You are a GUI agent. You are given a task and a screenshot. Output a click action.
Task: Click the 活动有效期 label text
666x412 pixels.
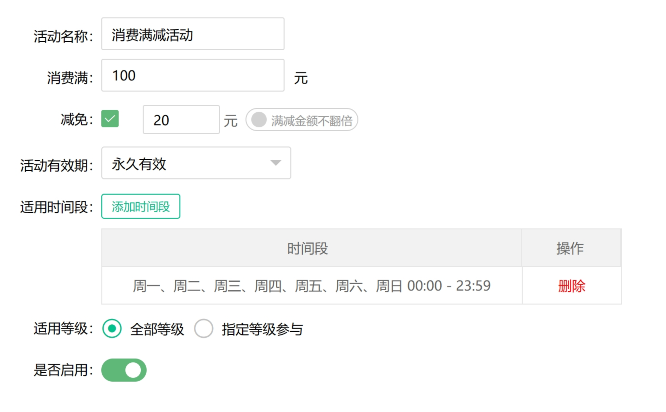[x=56, y=164]
